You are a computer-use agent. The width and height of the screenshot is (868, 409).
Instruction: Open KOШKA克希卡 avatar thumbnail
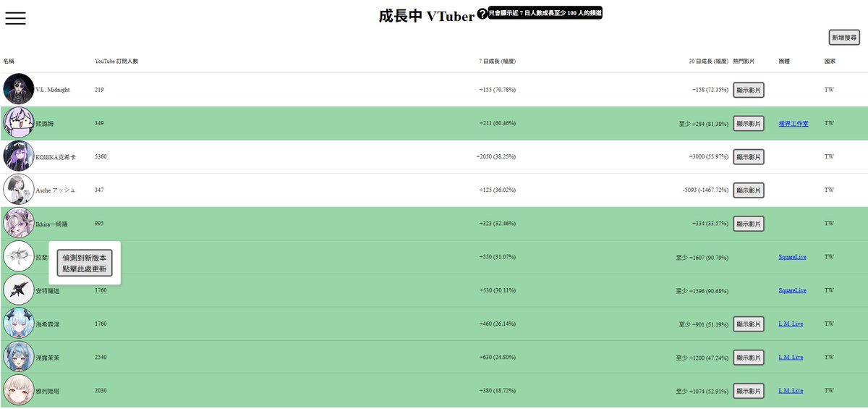[x=19, y=156]
